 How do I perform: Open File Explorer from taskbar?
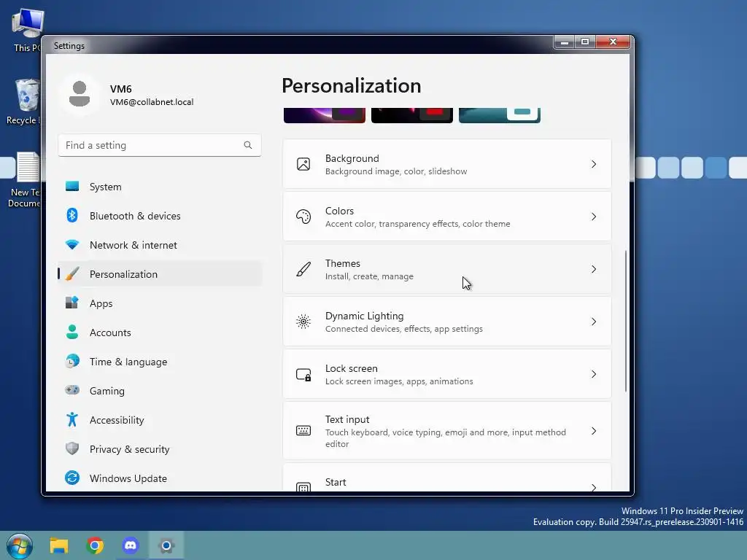click(59, 545)
